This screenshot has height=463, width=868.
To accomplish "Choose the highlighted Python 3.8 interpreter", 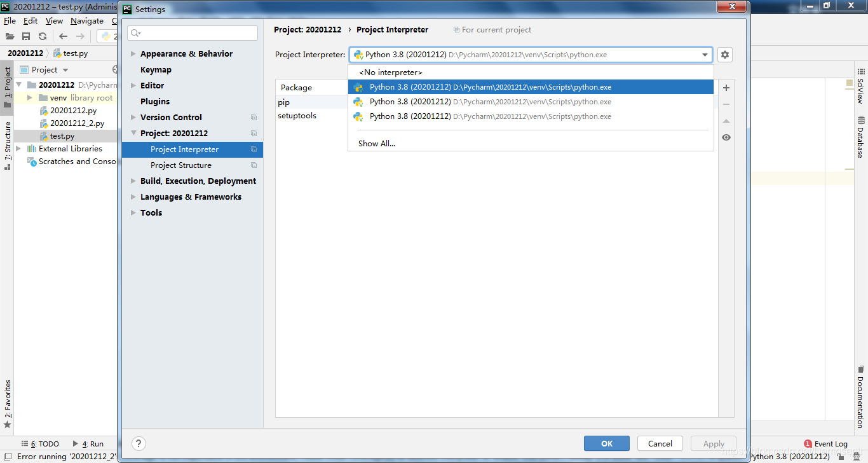I will coord(531,87).
